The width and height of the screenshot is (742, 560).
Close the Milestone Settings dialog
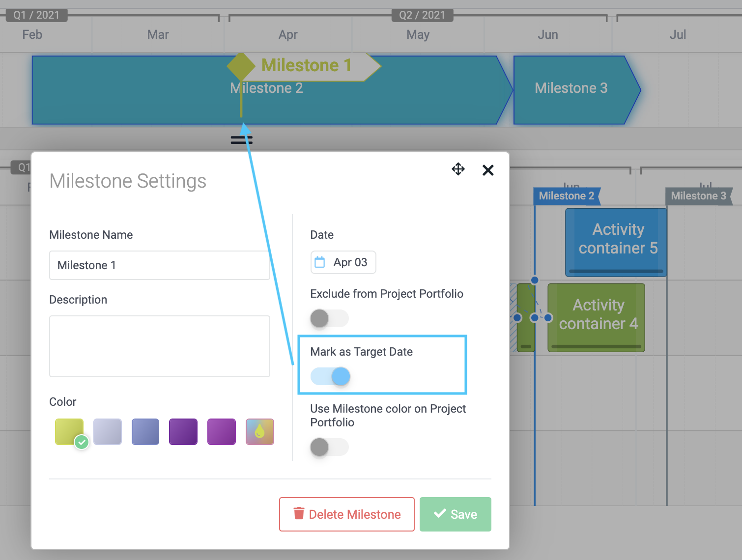click(x=488, y=170)
